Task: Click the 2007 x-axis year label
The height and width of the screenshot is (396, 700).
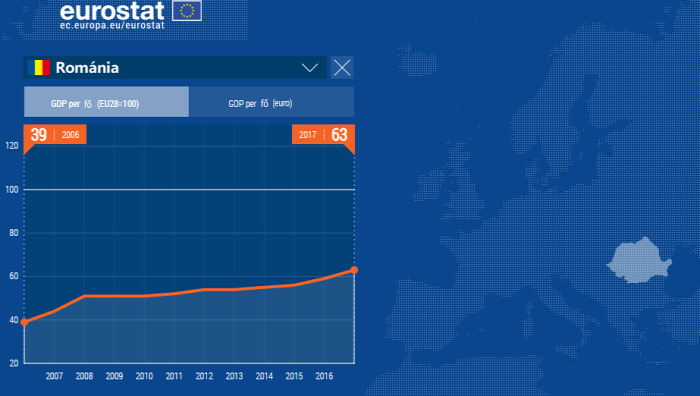Action: [x=54, y=376]
